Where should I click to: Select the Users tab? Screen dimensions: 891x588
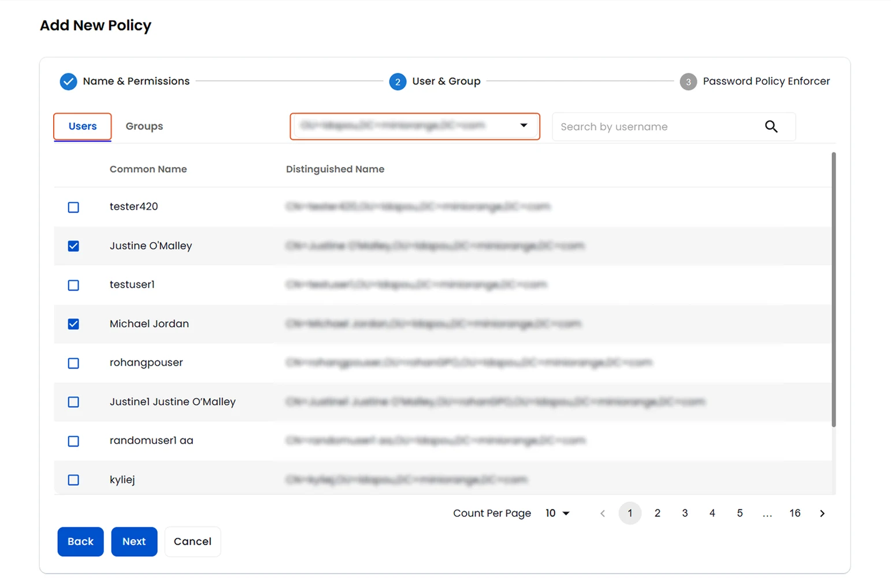[x=82, y=126]
